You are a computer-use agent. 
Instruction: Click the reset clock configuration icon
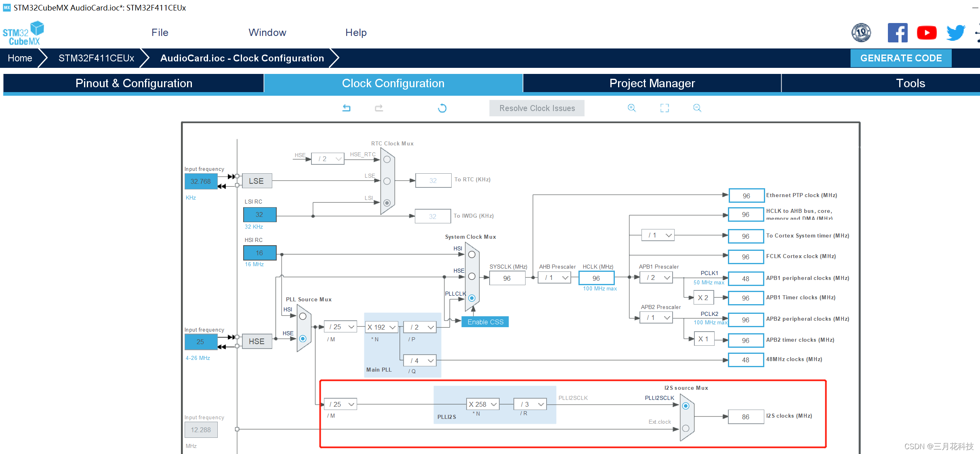click(442, 108)
